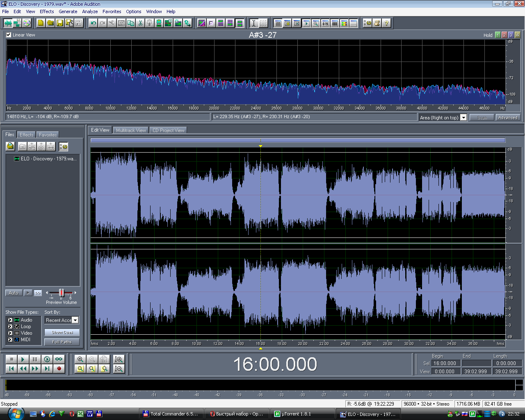The height and width of the screenshot is (420, 525).
Task: Click the Record button in transport controls
Action: click(59, 369)
